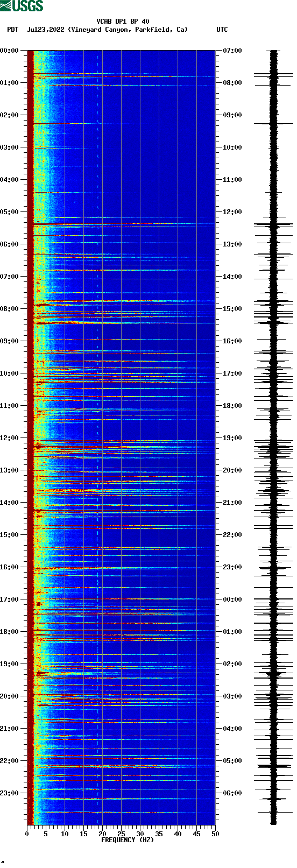
Task: Click the '20:00' PDT time label
Action: pos(10,696)
